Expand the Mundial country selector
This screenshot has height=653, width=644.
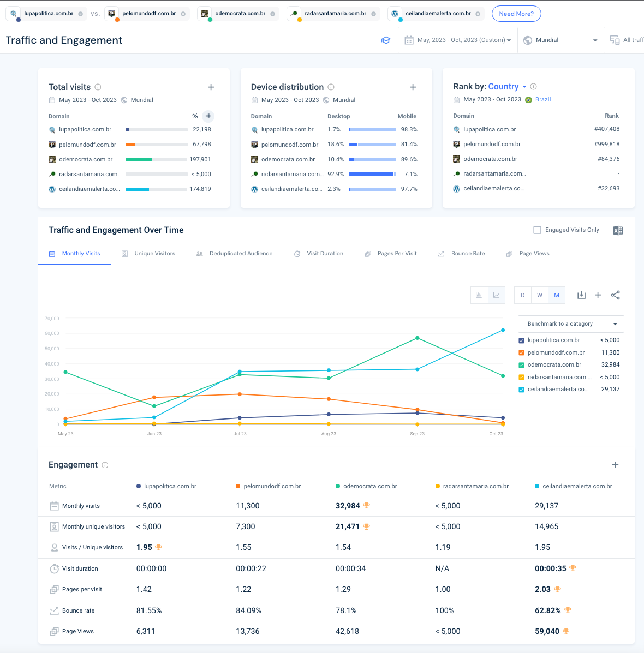(x=560, y=40)
